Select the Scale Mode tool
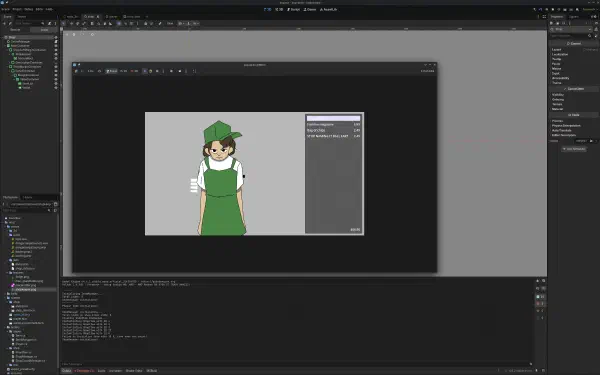 84,23
